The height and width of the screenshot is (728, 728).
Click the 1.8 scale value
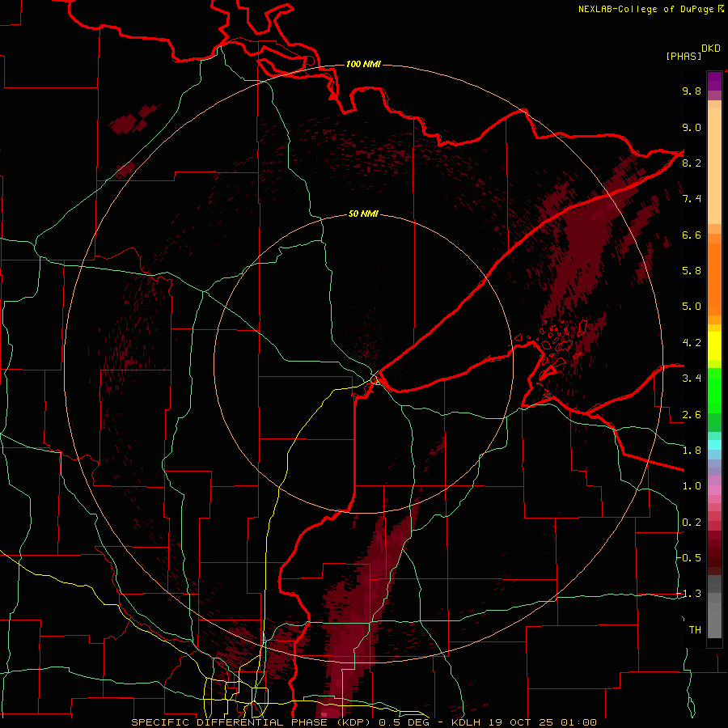pos(692,451)
